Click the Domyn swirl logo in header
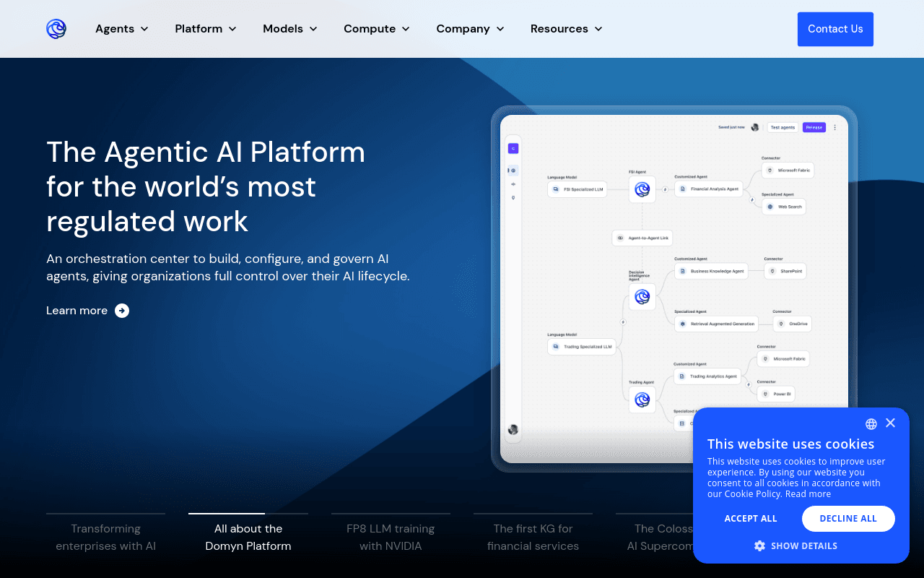Image resolution: width=924 pixels, height=578 pixels. [x=56, y=29]
